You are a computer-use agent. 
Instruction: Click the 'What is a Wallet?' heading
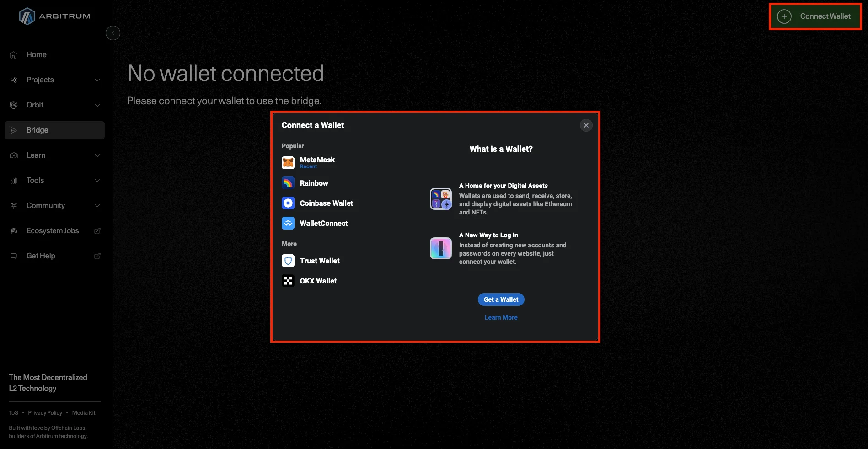coord(501,149)
